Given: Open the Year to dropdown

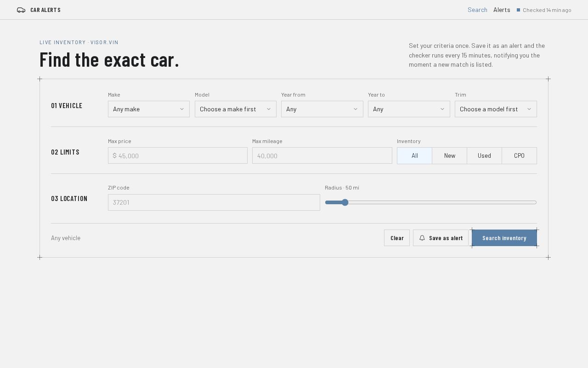Looking at the screenshot, I should coord(409,109).
